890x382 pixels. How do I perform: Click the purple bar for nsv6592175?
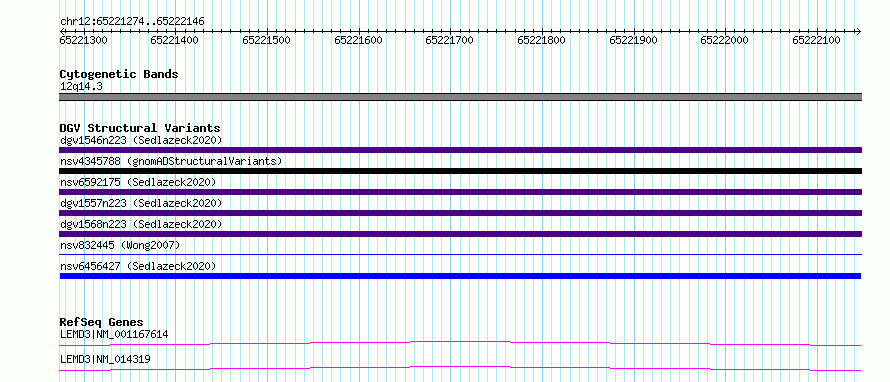click(x=460, y=192)
